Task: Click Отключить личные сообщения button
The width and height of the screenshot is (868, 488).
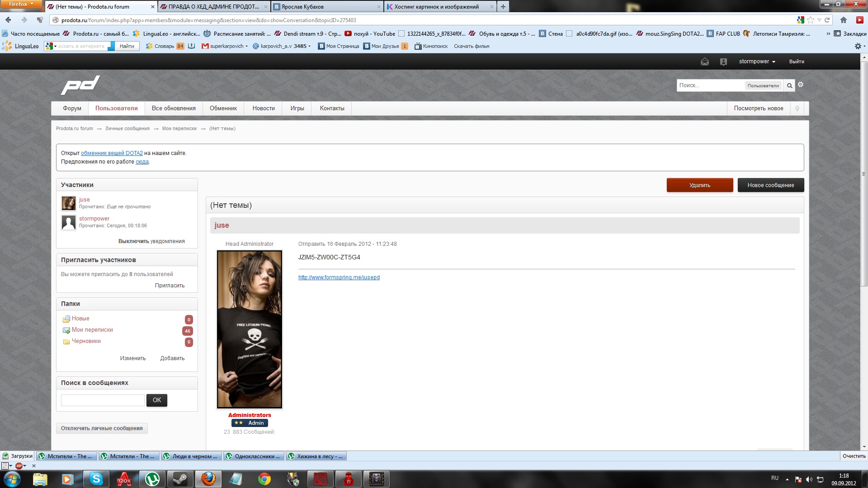Action: coord(102,428)
